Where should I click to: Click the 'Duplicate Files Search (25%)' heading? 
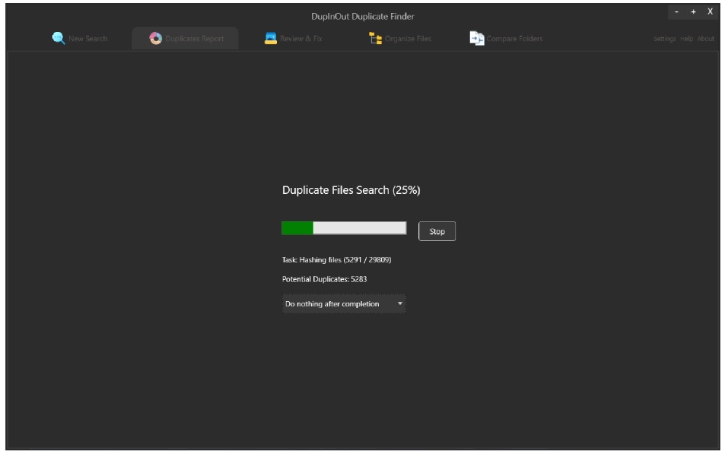(351, 190)
